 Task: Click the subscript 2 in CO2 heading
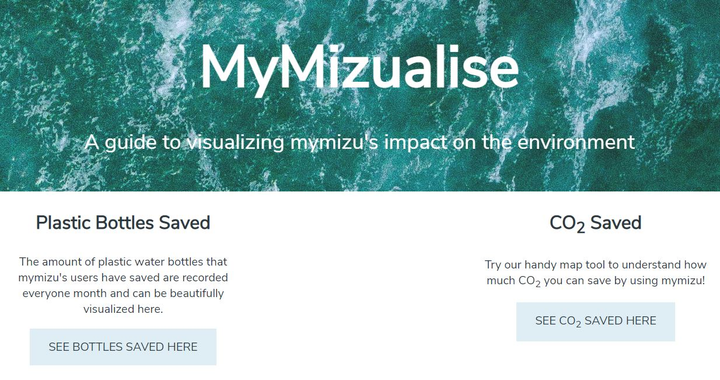580,228
